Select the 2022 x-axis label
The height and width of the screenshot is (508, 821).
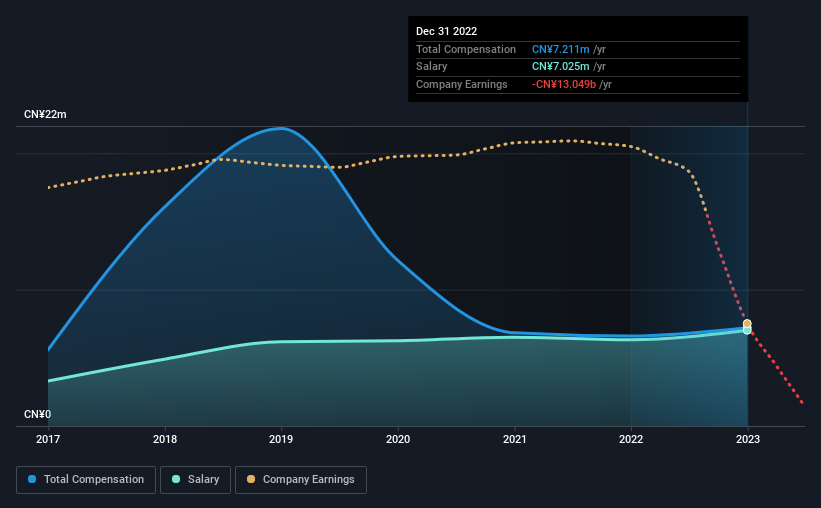click(631, 439)
